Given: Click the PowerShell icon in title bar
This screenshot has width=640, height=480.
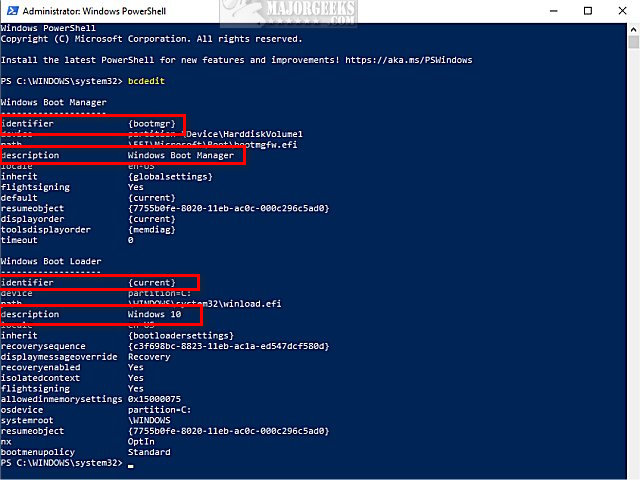Looking at the screenshot, I should click(9, 9).
